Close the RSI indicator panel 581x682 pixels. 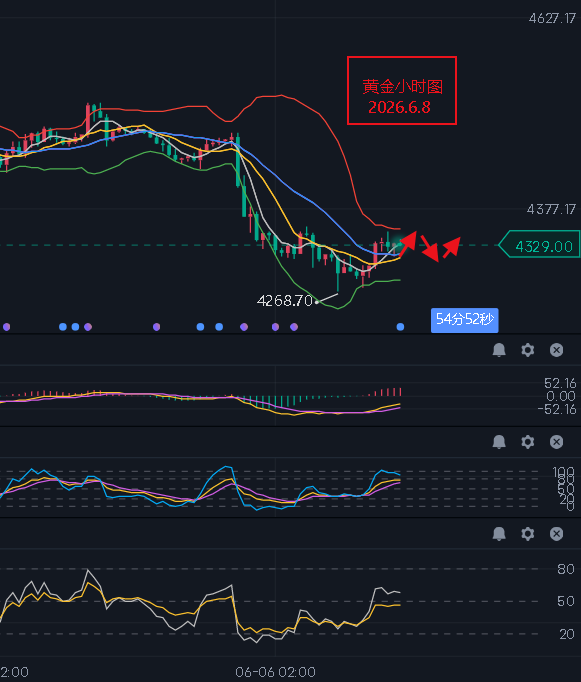(556, 534)
